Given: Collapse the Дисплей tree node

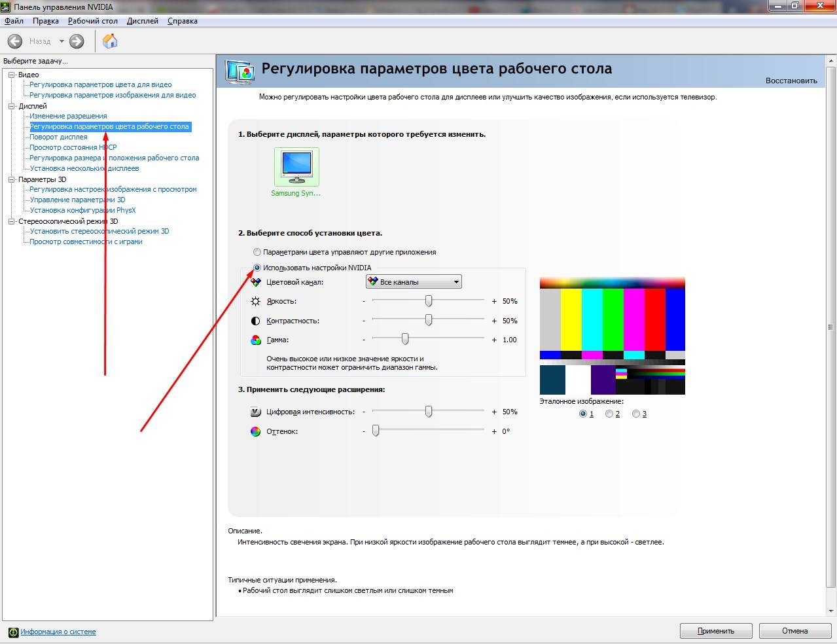Looking at the screenshot, I should [x=12, y=106].
